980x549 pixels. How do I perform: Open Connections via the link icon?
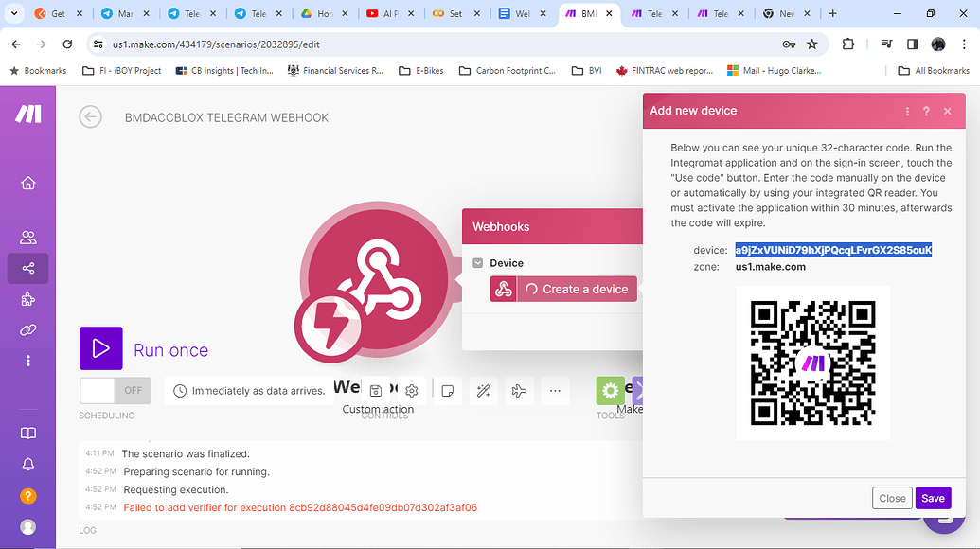(27, 329)
